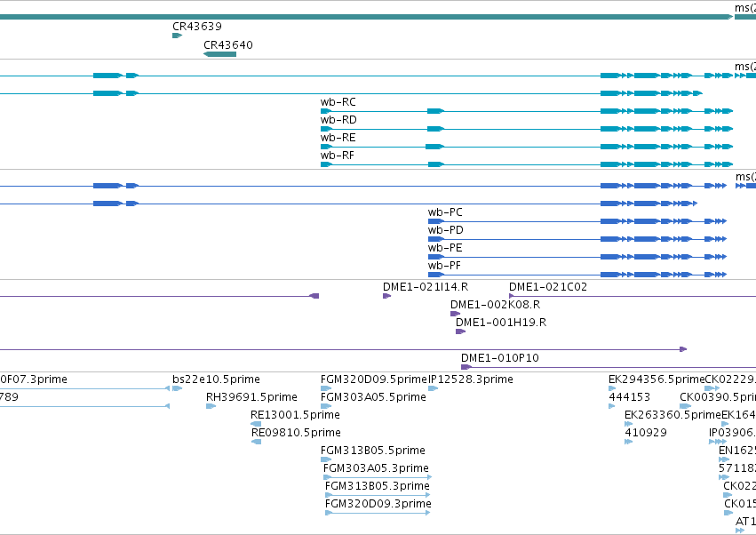This screenshot has height=535, width=756.
Task: Select transcript wb-RF label
Action: click(x=338, y=156)
